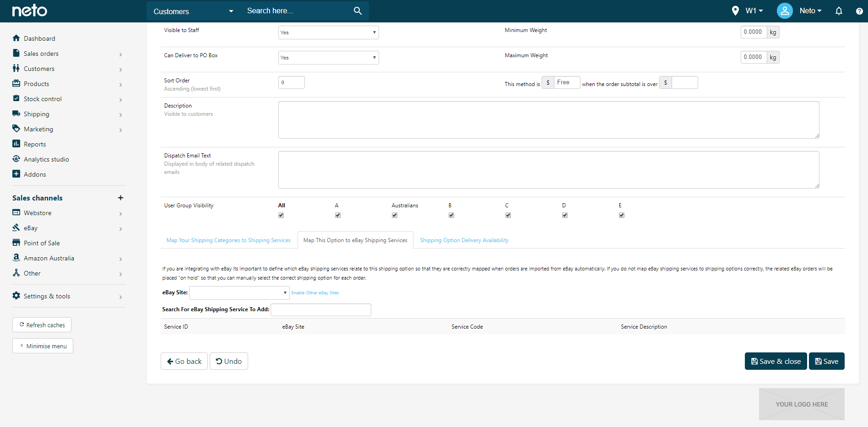Click the Customers people icon

pos(16,68)
